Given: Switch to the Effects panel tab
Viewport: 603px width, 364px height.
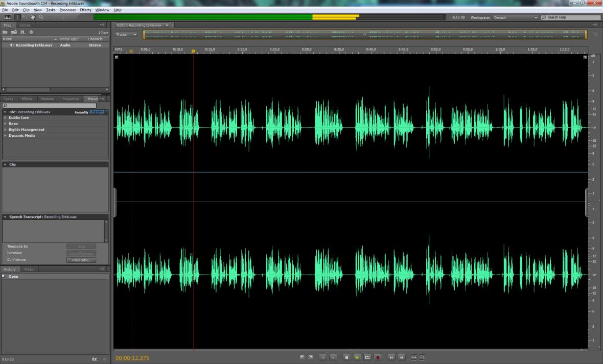Looking at the screenshot, I should [27, 99].
